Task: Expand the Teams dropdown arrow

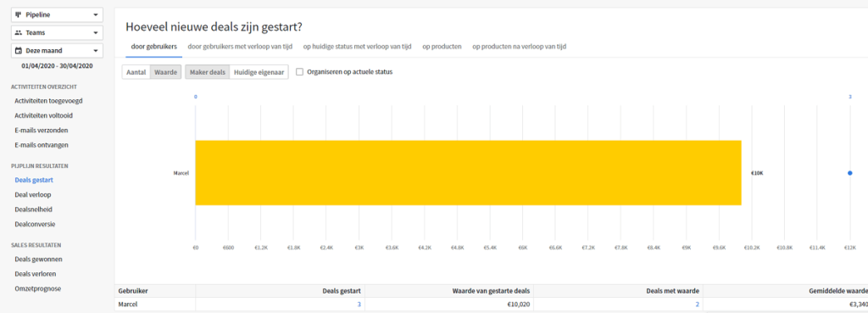Action: pyautogui.click(x=96, y=33)
